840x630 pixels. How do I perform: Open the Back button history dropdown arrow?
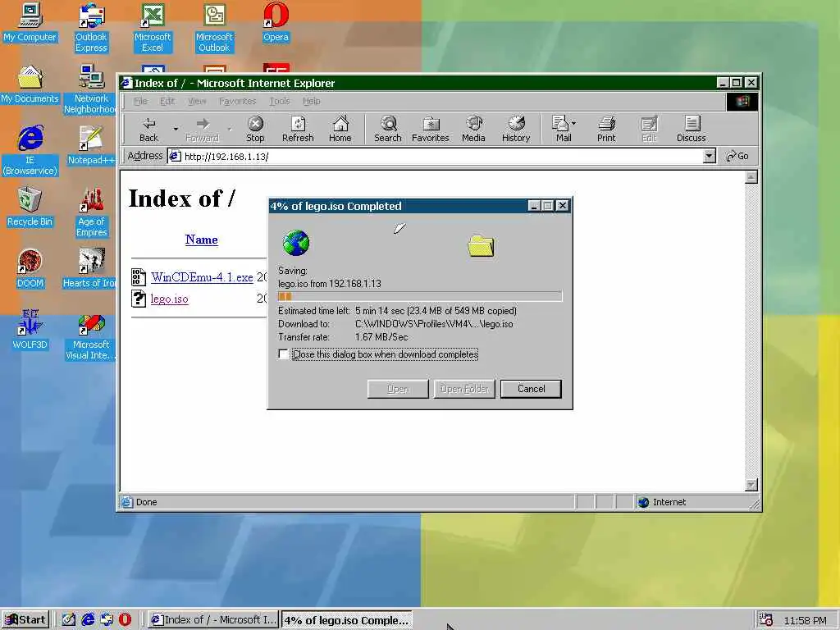[176, 129]
